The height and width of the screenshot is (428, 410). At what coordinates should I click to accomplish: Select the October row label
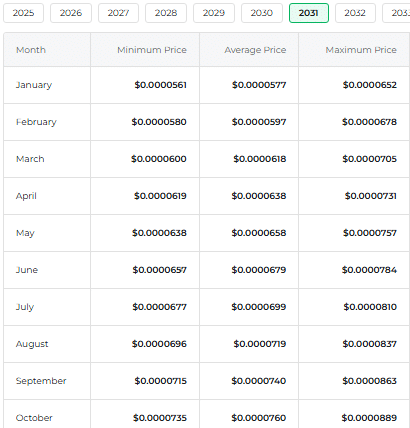tap(34, 418)
